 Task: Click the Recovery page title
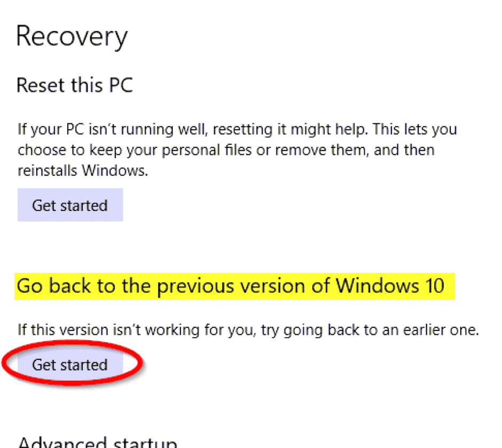coord(72,37)
